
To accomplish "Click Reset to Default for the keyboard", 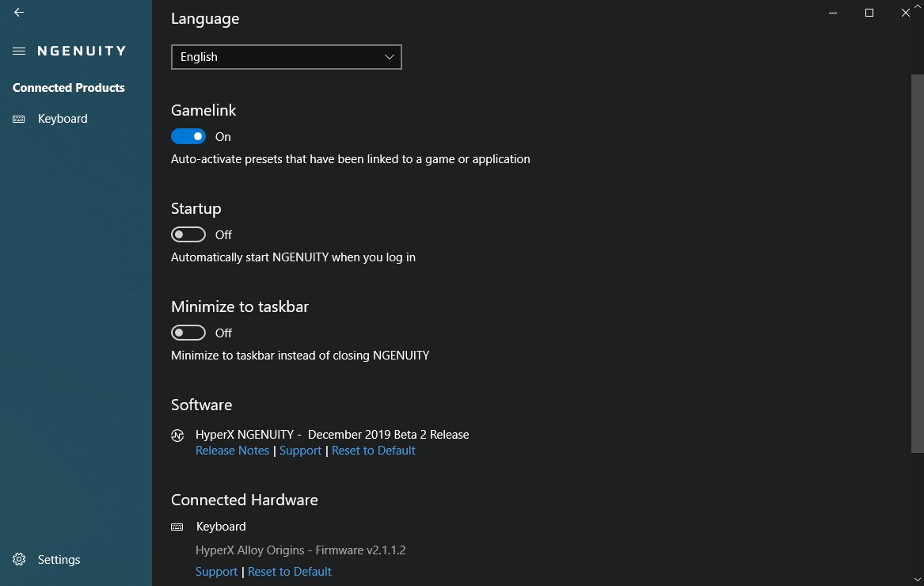I will tap(289, 571).
